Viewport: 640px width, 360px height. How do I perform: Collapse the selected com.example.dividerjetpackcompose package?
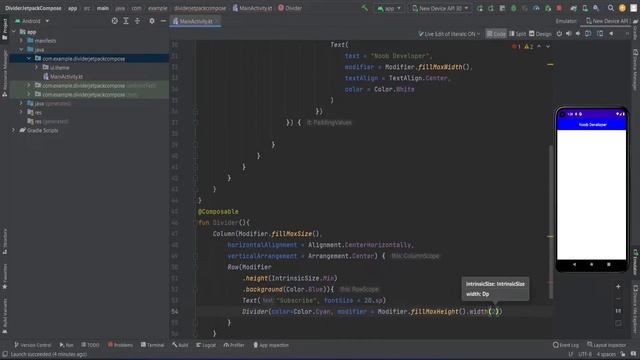pos(29,58)
